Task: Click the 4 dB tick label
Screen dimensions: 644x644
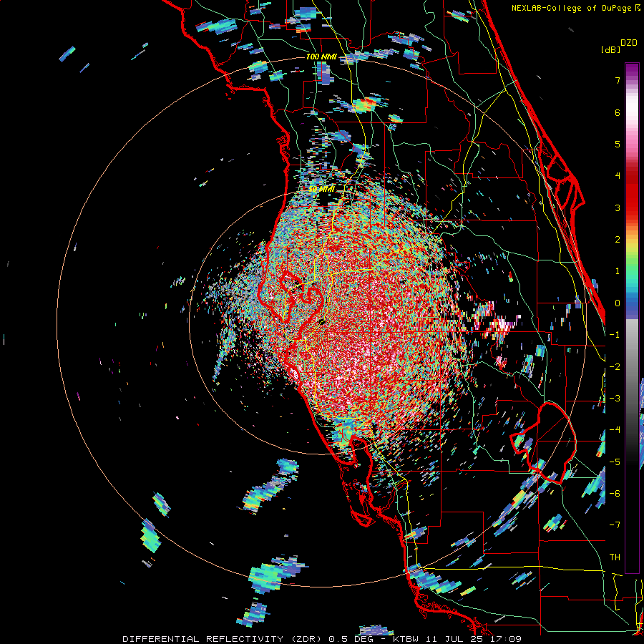Action: click(x=618, y=176)
